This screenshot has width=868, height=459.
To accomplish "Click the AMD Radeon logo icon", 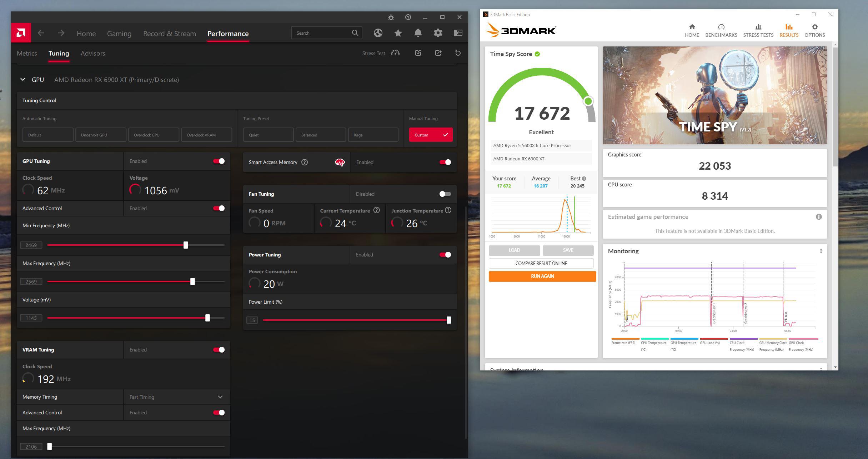I will 20,33.
